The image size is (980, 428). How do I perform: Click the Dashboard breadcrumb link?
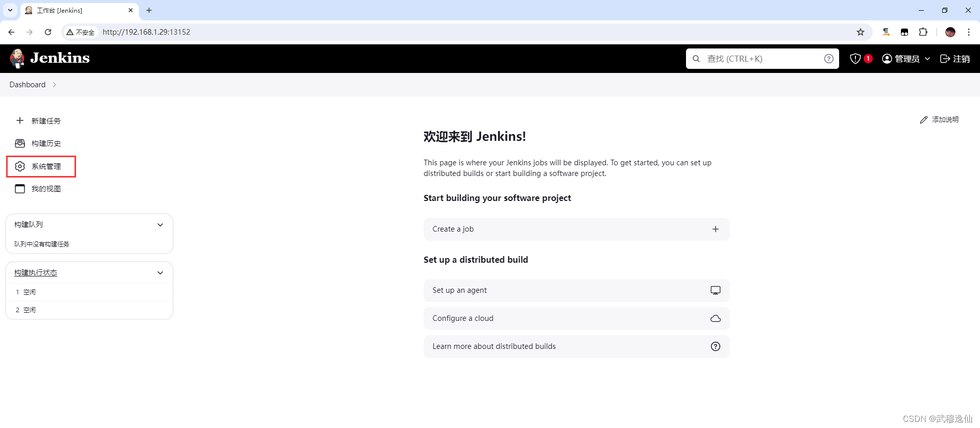point(28,85)
